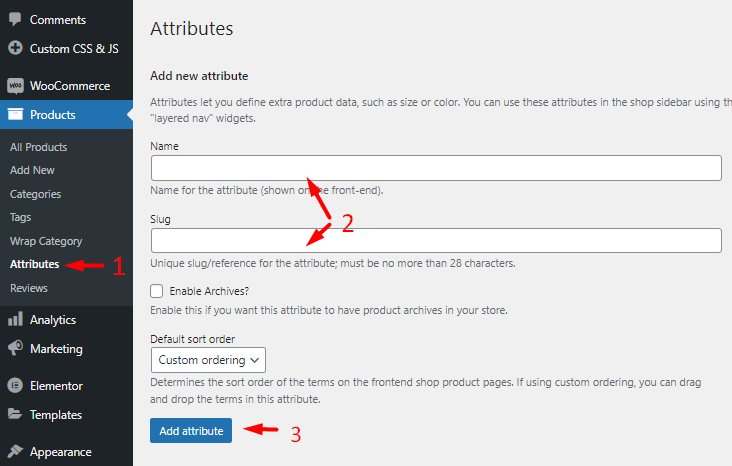Viewport: 732px width, 466px height.
Task: Click the 'Enable Archives?' label text
Action: (x=209, y=291)
